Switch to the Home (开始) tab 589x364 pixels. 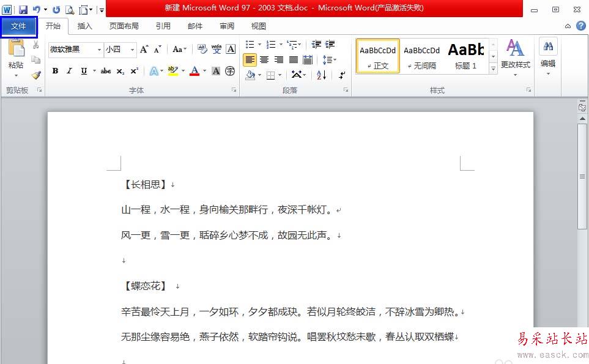point(53,26)
